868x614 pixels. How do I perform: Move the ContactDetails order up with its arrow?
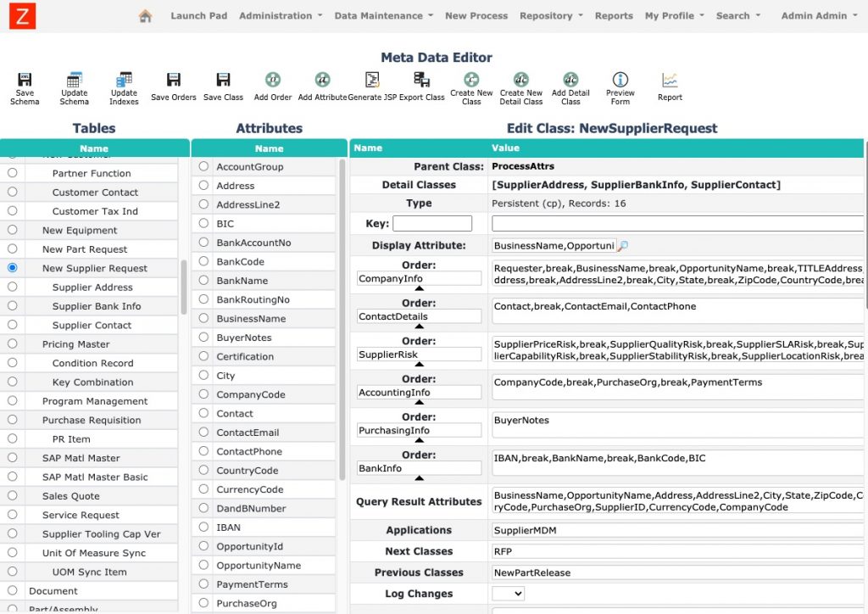(x=419, y=327)
